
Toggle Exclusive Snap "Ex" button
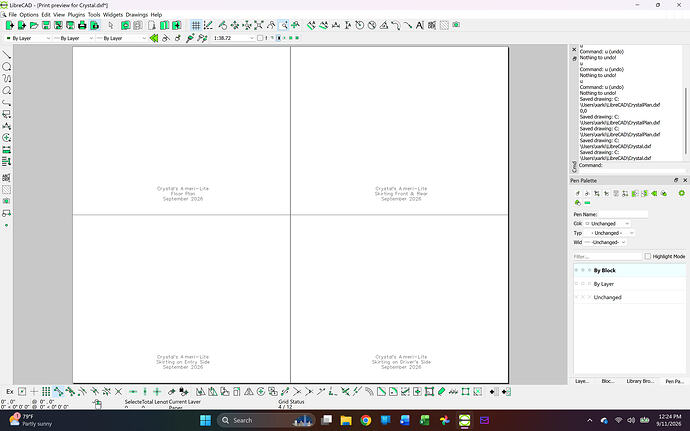10,391
